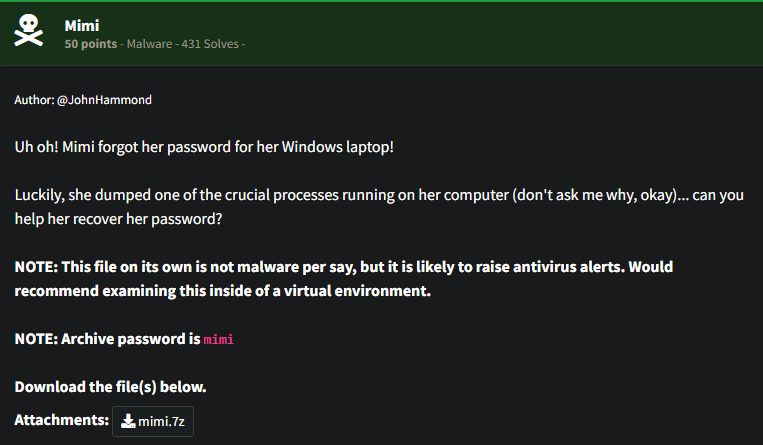
Task: Click the words "Windows laptop!"
Action: coord(341,147)
